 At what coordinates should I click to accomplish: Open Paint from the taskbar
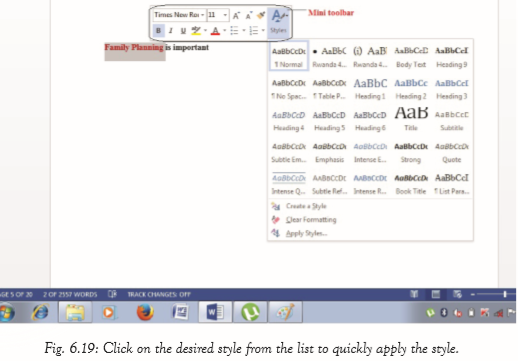pos(285,313)
